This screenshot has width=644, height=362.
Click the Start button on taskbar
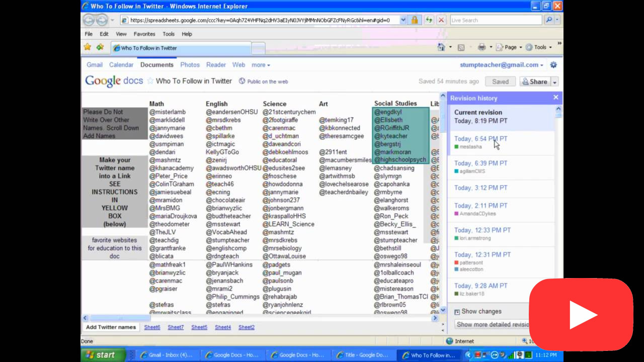104,355
